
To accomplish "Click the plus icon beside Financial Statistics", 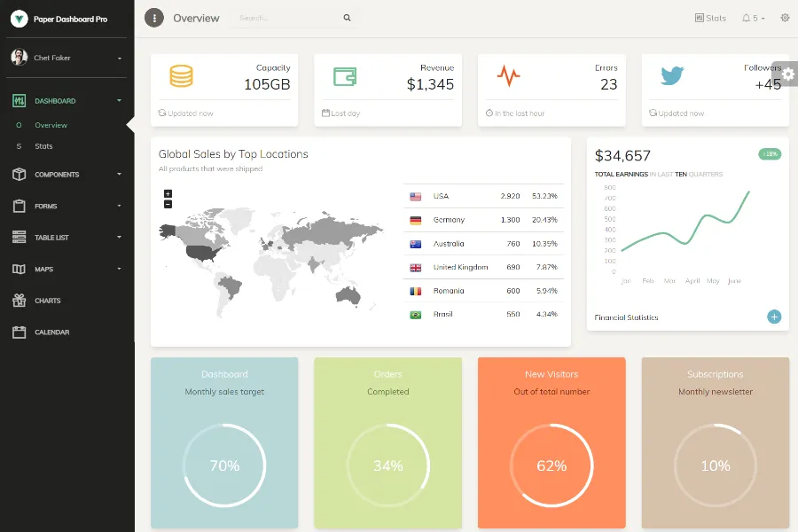I will (774, 317).
